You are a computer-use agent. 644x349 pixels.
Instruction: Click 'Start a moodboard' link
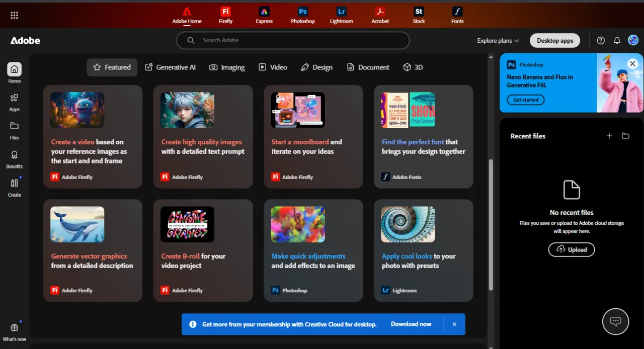(300, 142)
